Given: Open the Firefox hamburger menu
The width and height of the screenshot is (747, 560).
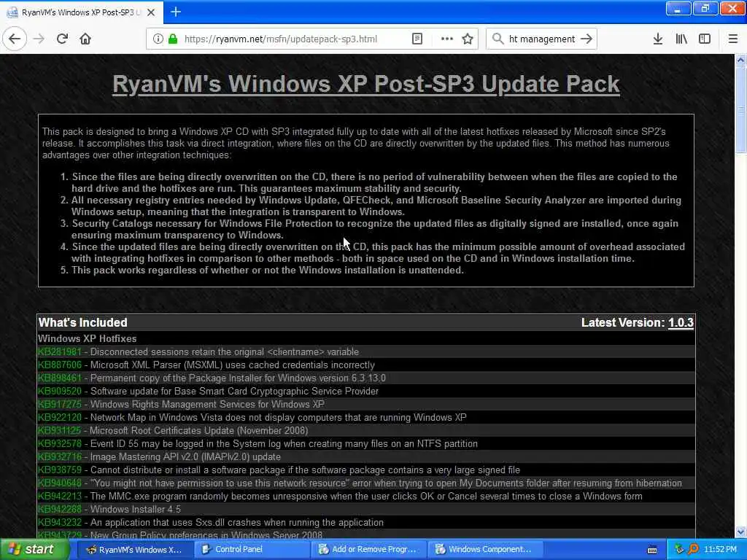Looking at the screenshot, I should pyautogui.click(x=732, y=39).
